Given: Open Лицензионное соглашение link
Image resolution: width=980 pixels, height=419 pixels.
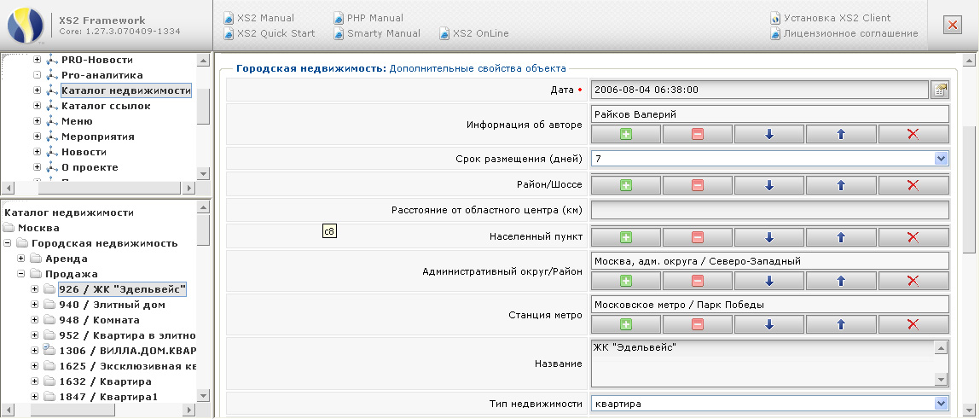Looking at the screenshot, I should pyautogui.click(x=850, y=33).
